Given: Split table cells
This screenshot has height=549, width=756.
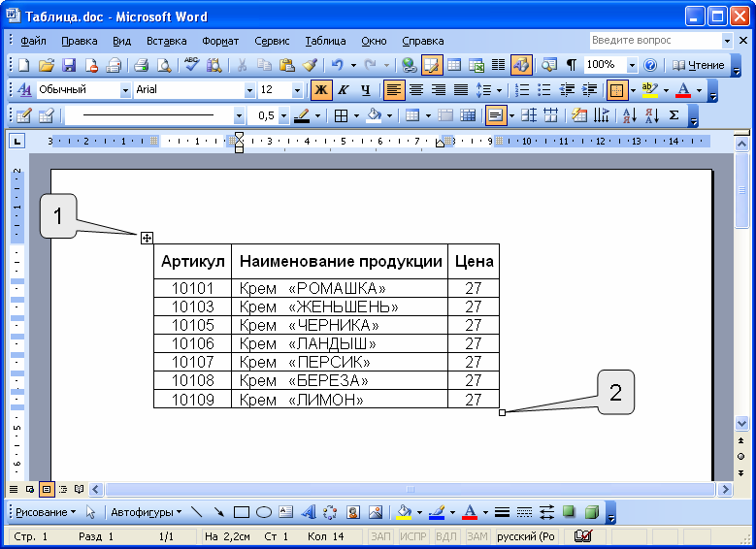Looking at the screenshot, I should point(468,115).
